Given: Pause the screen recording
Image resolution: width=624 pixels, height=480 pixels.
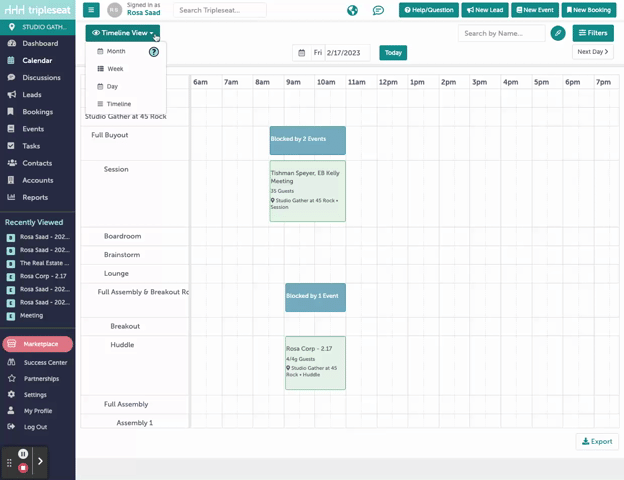Looking at the screenshot, I should coord(23,454).
